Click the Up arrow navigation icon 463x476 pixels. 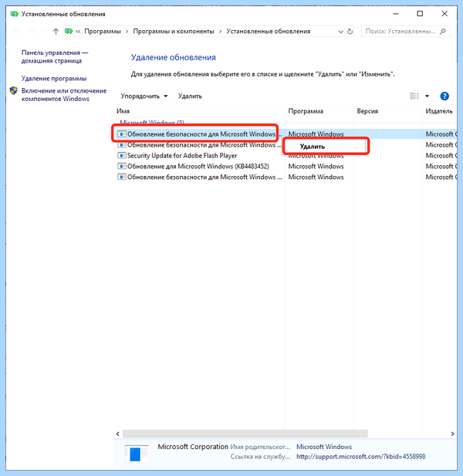pos(56,32)
